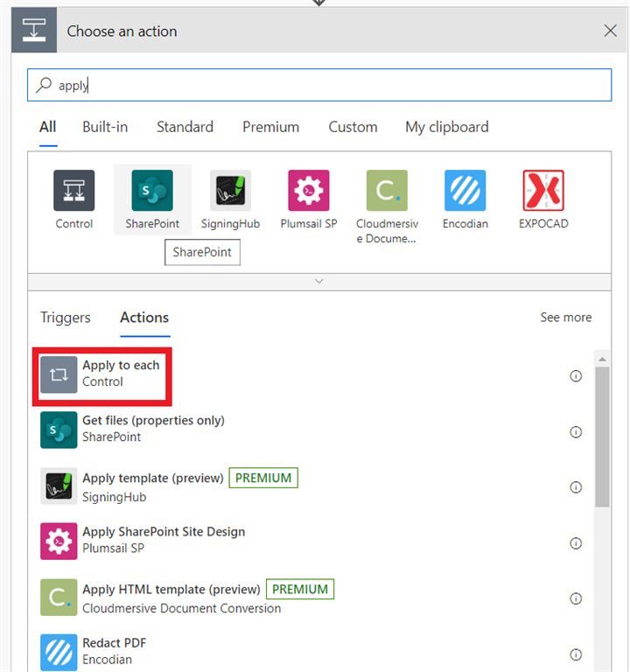Choose the Redact PDF action
630x672 pixels.
114,643
